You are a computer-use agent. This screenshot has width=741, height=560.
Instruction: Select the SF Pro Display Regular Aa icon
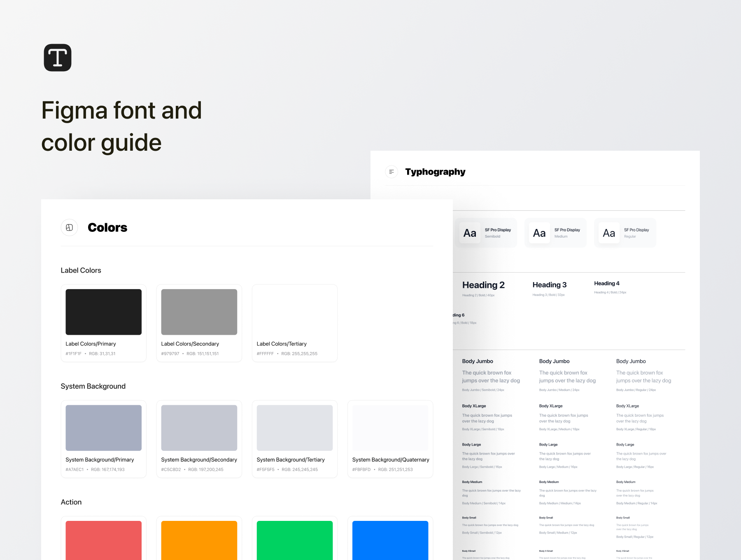click(608, 233)
